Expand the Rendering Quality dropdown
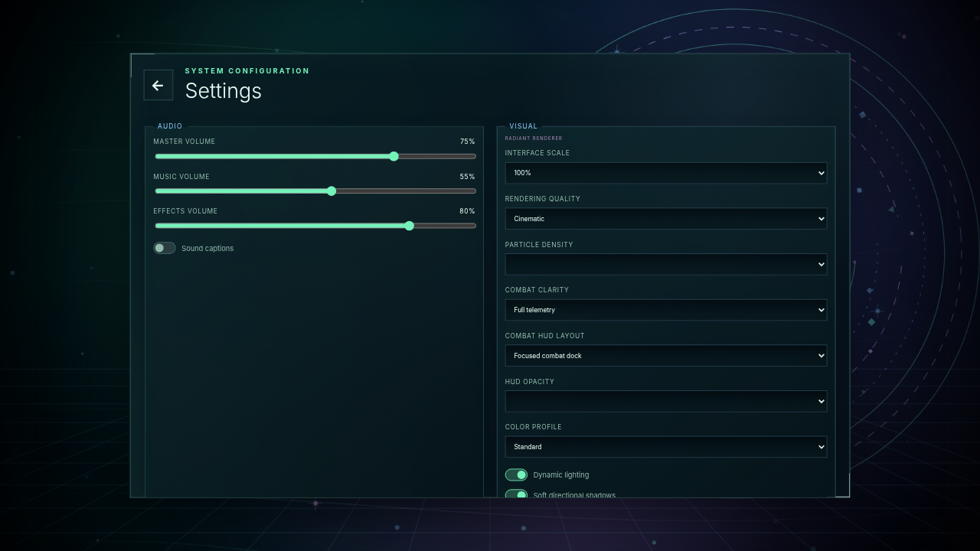This screenshot has width=980, height=551. click(x=666, y=219)
